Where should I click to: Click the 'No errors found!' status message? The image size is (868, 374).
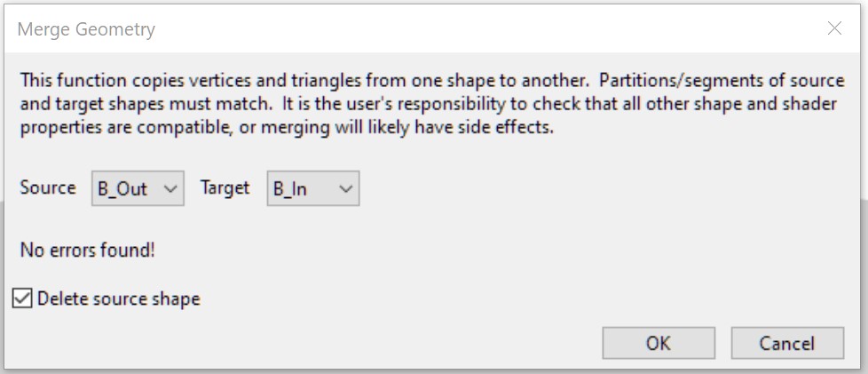(87, 250)
